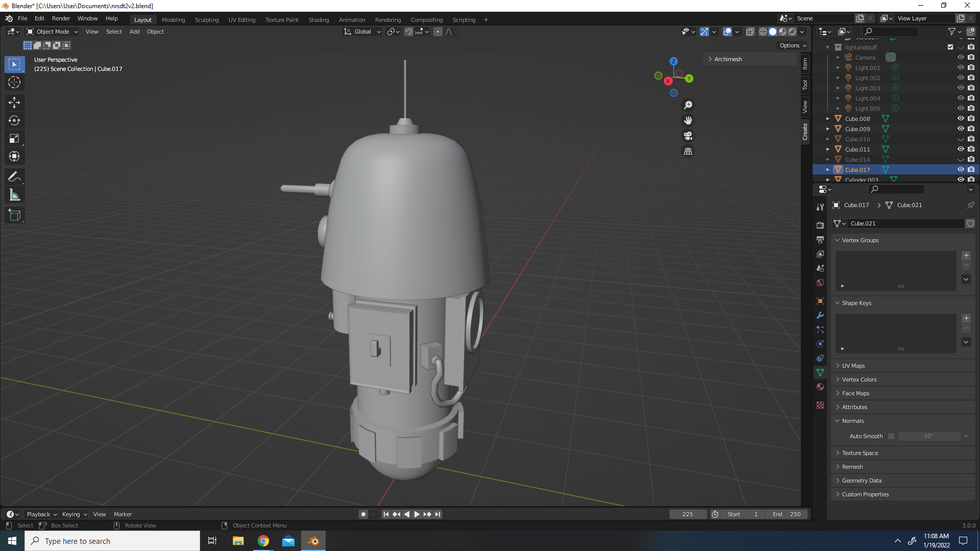Open Object Constraints properties tab
The width and height of the screenshot is (980, 551).
coord(820,358)
